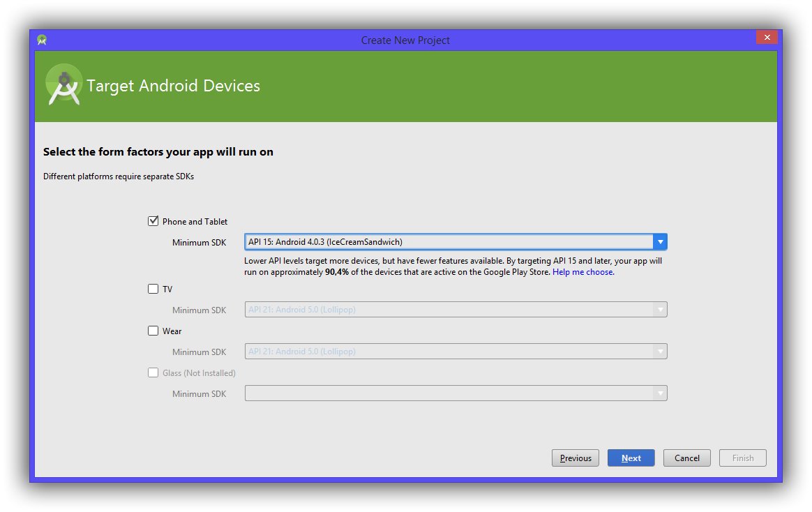The image size is (812, 512).
Task: Expand the API 15 dropdown arrow
Action: pos(660,242)
